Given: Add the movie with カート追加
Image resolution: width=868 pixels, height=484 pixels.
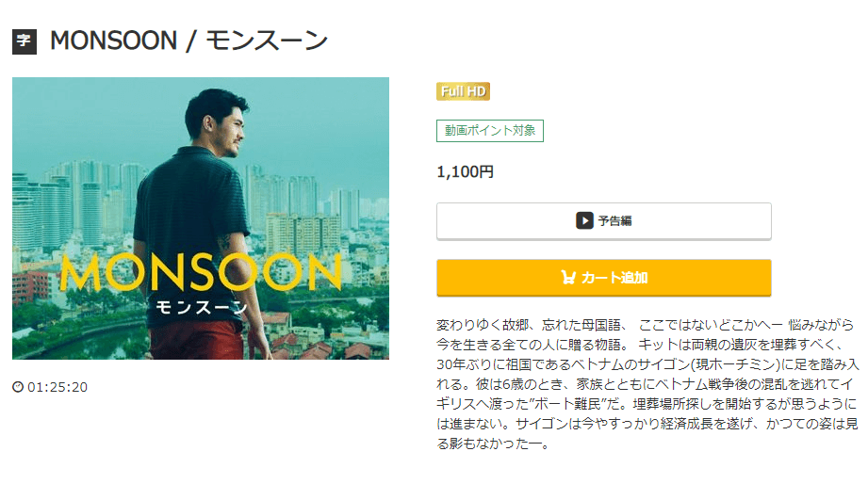Looking at the screenshot, I should point(603,278).
